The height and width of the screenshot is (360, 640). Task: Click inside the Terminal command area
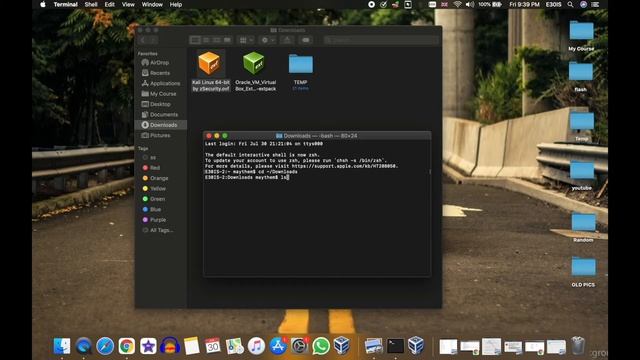point(317,208)
